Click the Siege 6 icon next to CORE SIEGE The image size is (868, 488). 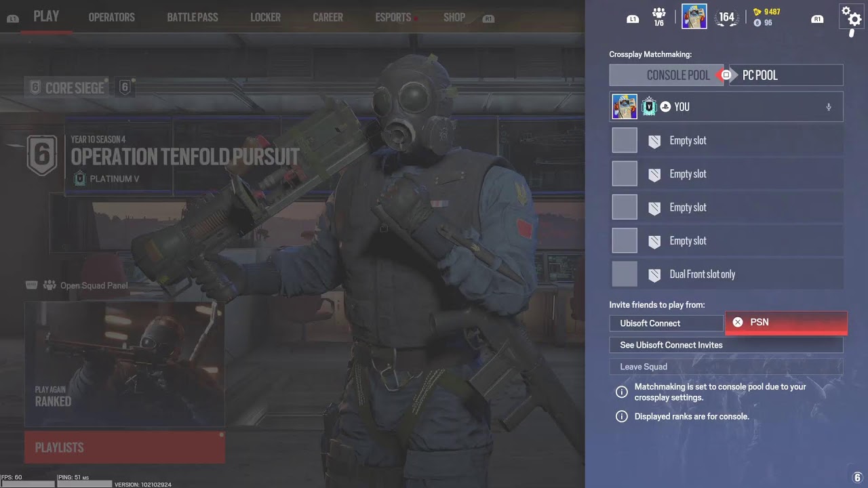125,87
